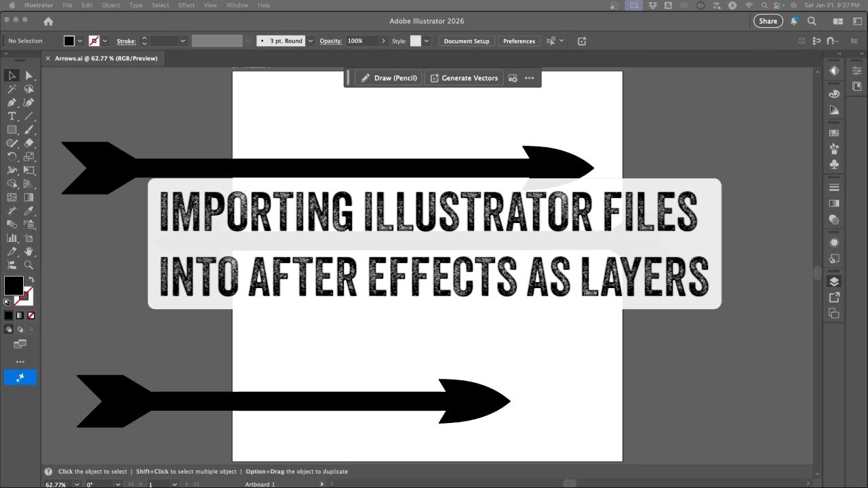Open more options in contextual task bar

coord(530,78)
